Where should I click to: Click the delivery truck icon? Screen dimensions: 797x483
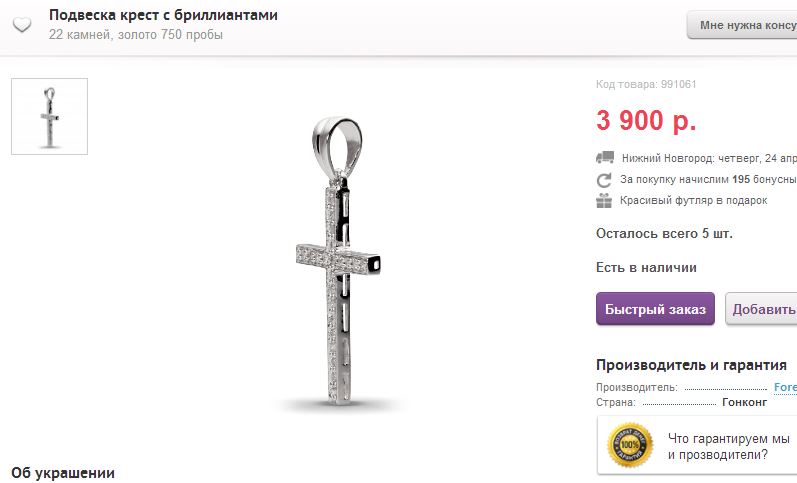point(605,158)
